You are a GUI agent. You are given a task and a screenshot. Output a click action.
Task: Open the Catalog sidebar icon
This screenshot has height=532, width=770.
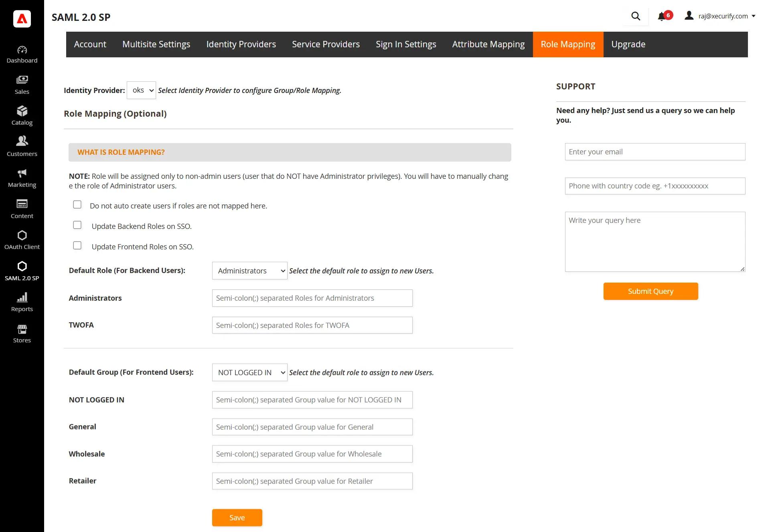tap(22, 111)
